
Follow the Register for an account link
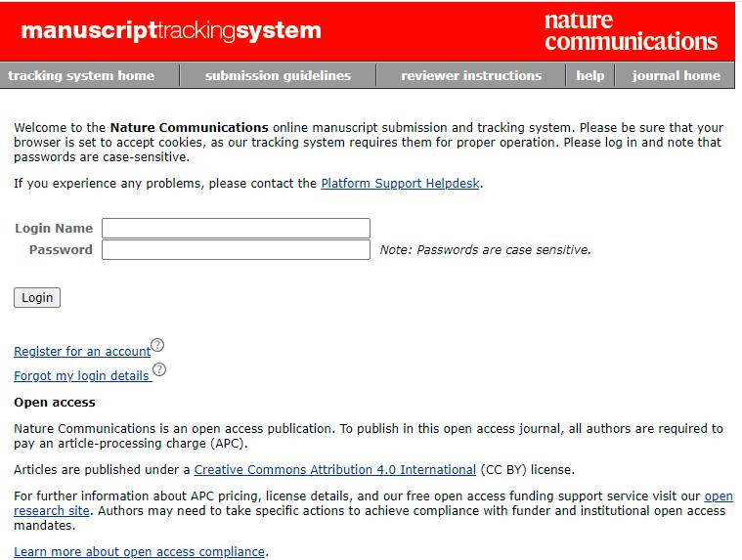click(82, 352)
